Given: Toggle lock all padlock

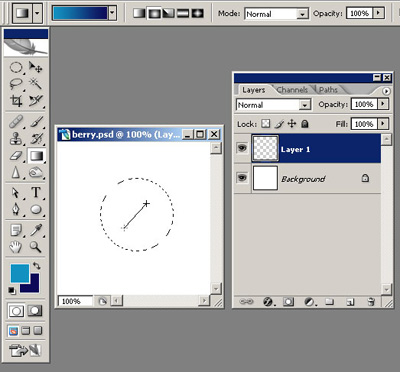Looking at the screenshot, I should [304, 124].
